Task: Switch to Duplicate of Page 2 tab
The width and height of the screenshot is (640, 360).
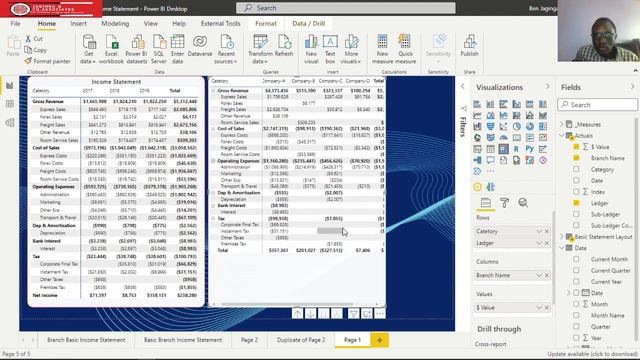Action: click(301, 340)
